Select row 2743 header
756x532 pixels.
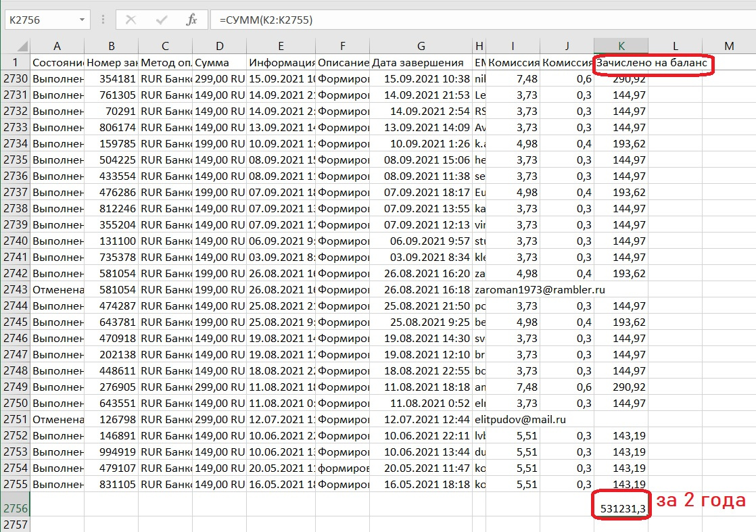point(15,289)
